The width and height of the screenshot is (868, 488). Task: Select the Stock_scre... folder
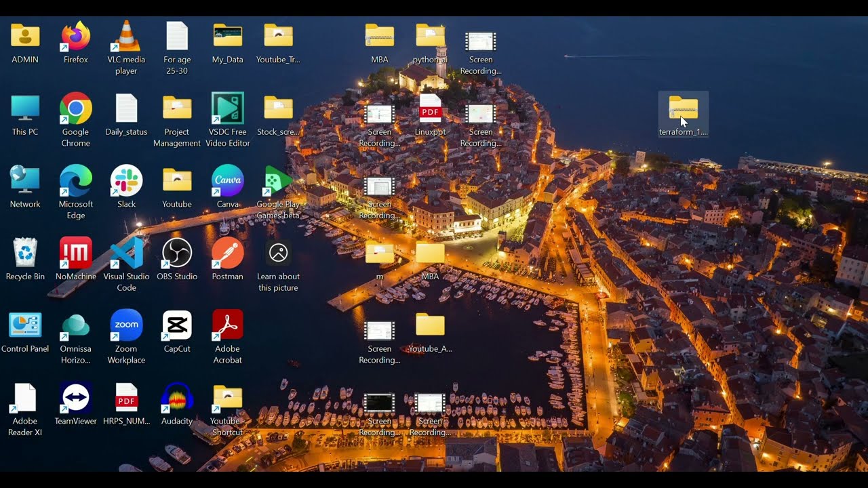(278, 115)
